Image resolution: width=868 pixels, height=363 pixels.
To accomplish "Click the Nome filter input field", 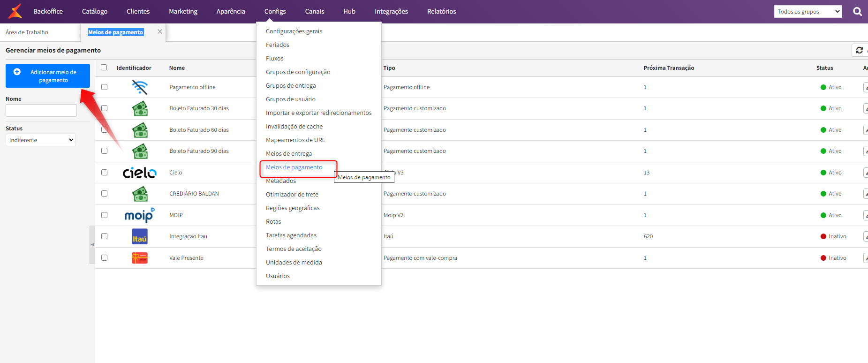I will click(x=41, y=110).
